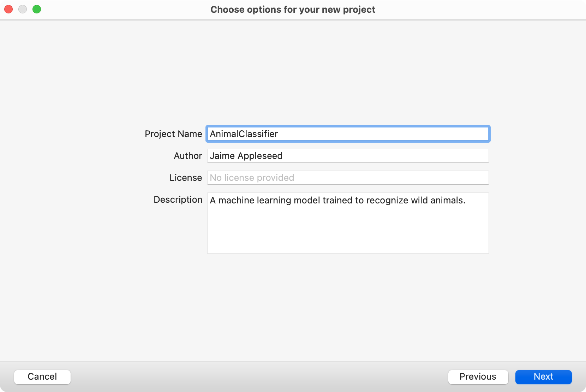Image resolution: width=586 pixels, height=392 pixels.
Task: Click the Author field showing Jaime Appleseed
Action: pos(348,156)
